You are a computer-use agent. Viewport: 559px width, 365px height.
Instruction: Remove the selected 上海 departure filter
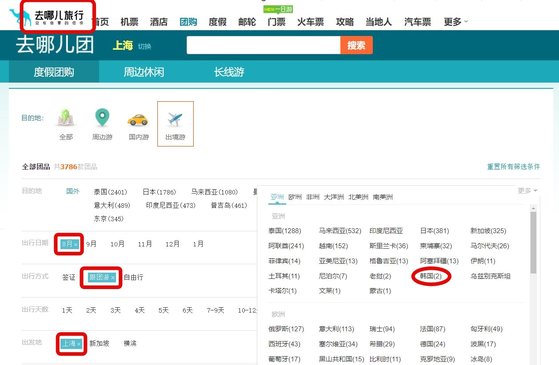(71, 344)
